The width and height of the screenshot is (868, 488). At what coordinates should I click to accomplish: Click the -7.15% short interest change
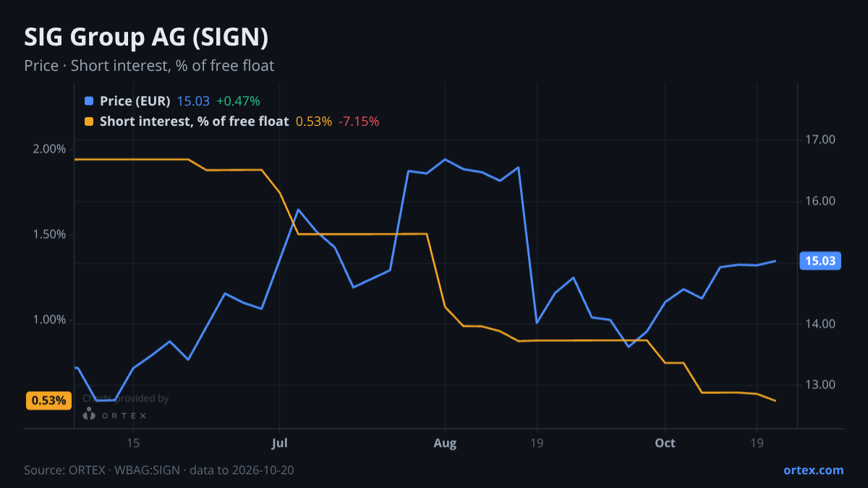point(359,121)
